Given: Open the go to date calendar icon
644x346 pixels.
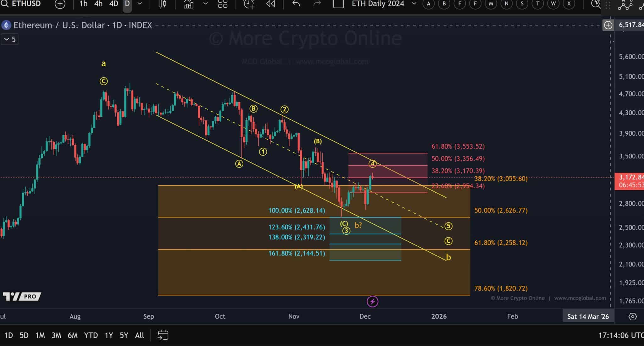Looking at the screenshot, I should coord(163,335).
